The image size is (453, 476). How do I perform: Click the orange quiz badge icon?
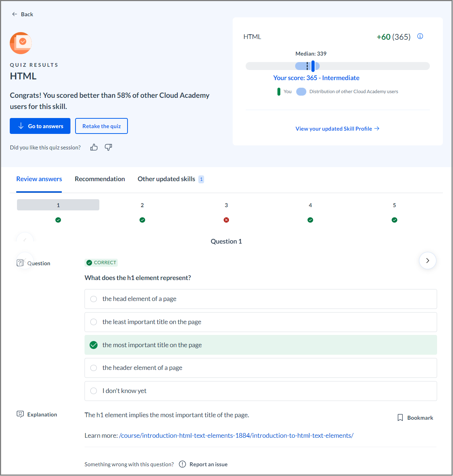click(21, 43)
